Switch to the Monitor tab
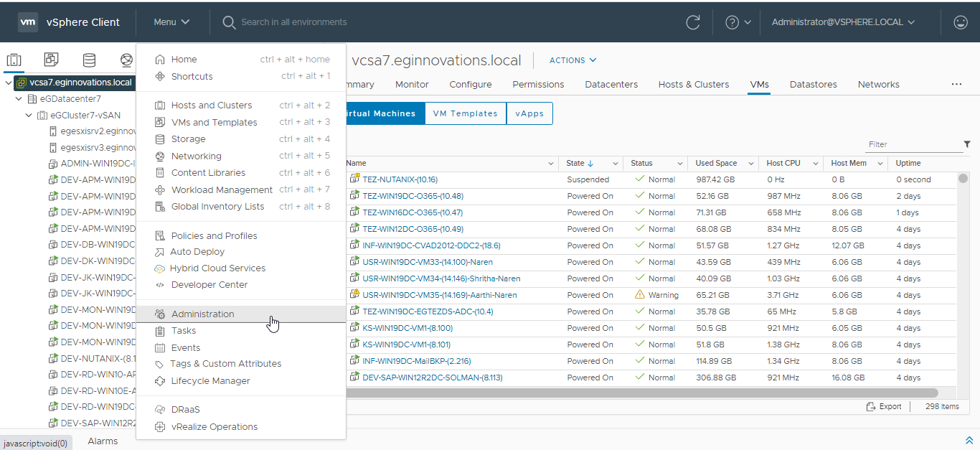Screen dimensions: 980x450 click(x=412, y=84)
